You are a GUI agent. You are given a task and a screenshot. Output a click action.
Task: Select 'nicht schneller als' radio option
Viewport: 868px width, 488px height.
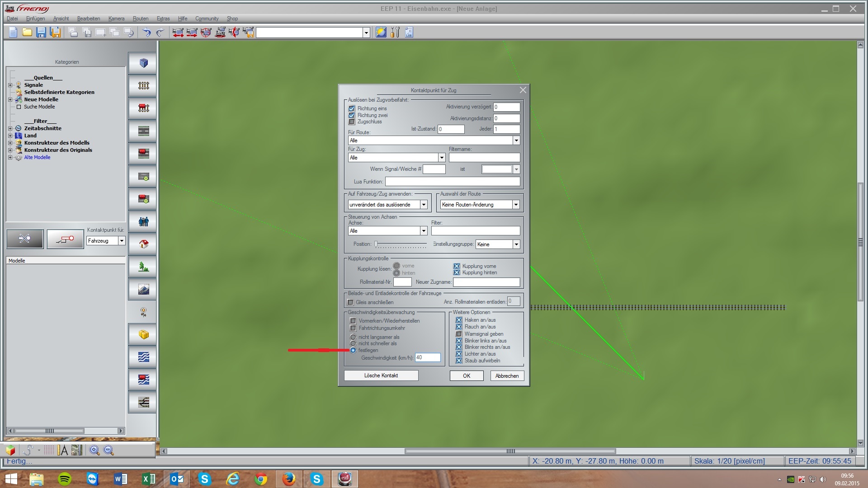[x=353, y=343]
